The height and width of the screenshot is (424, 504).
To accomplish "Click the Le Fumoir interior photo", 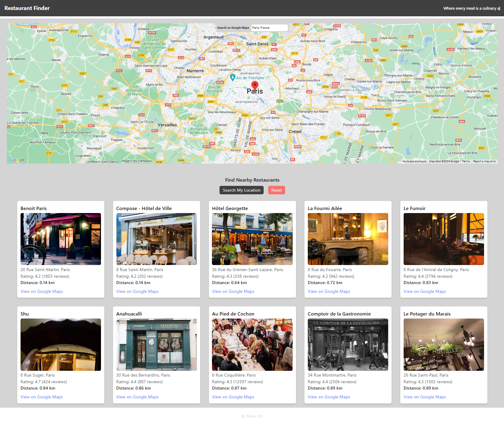I will pyautogui.click(x=444, y=239).
